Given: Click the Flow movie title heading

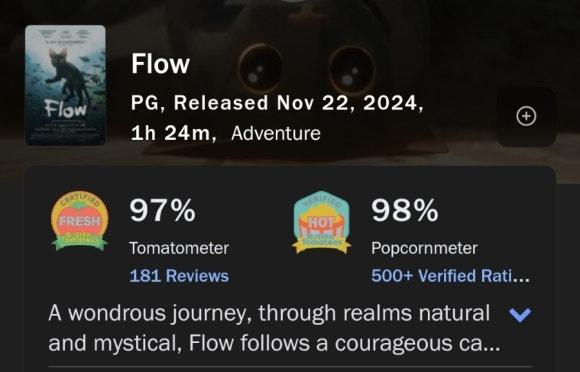Looking at the screenshot, I should (x=161, y=64).
